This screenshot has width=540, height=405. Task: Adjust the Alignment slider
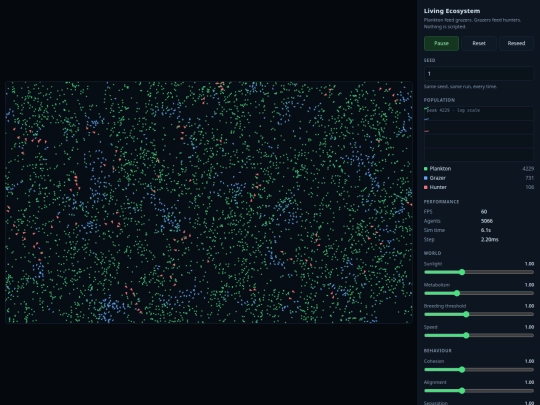[x=479, y=391]
